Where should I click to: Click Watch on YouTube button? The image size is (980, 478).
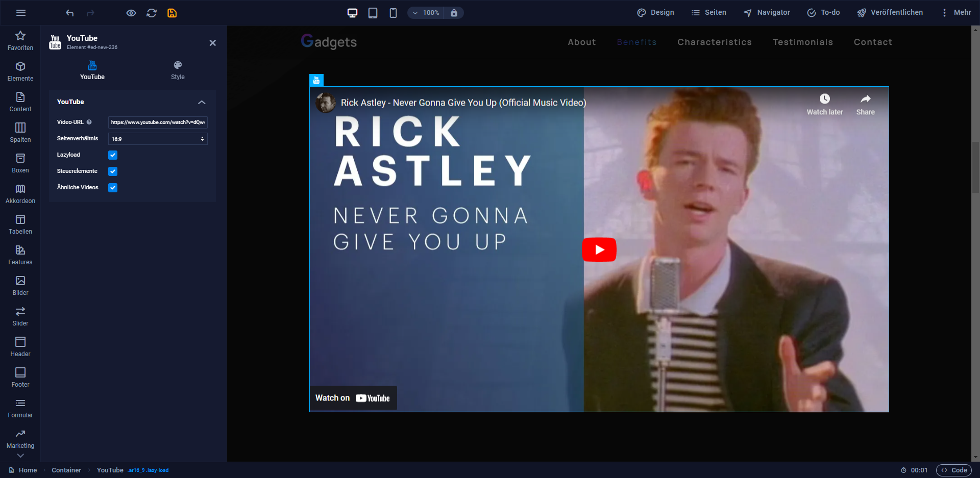tap(353, 398)
